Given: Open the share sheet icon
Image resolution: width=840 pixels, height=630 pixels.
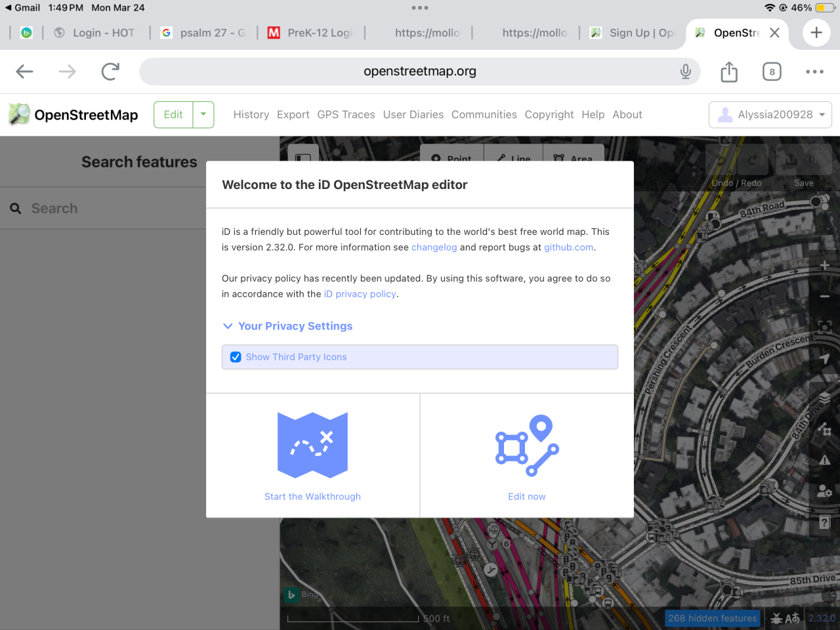Looking at the screenshot, I should pyautogui.click(x=729, y=72).
